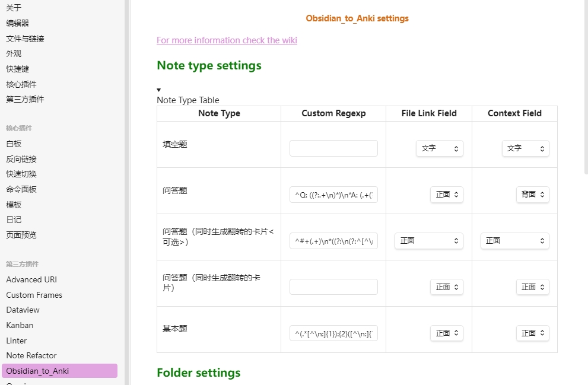Click the Obsidian_to_Anki settings title
588x385 pixels.
tap(357, 18)
